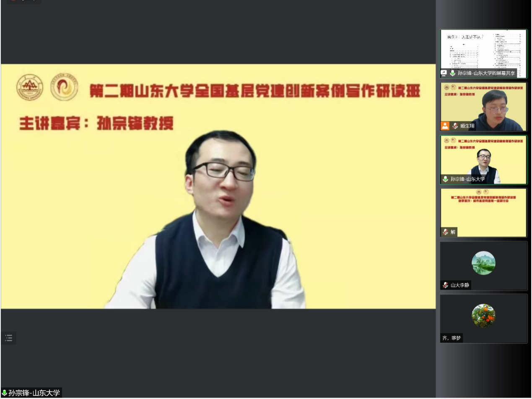Select participant 解's video thumbnail
The image size is (532, 399).
[x=483, y=213]
